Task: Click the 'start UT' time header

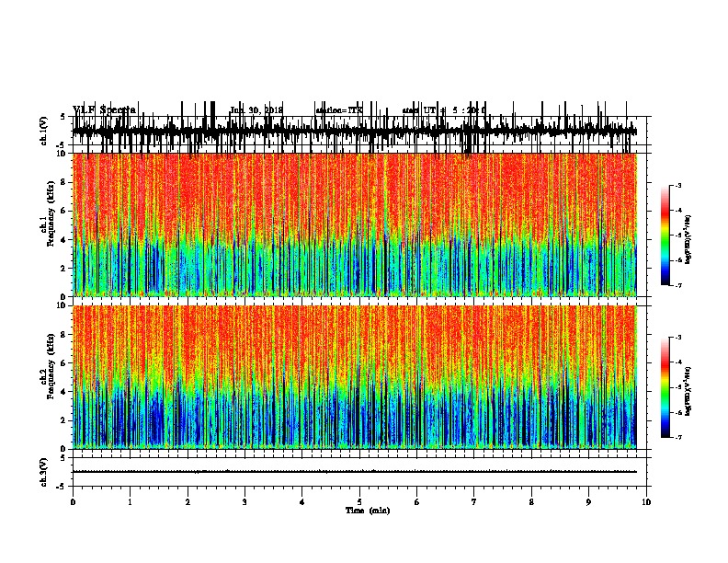Action: (x=444, y=110)
